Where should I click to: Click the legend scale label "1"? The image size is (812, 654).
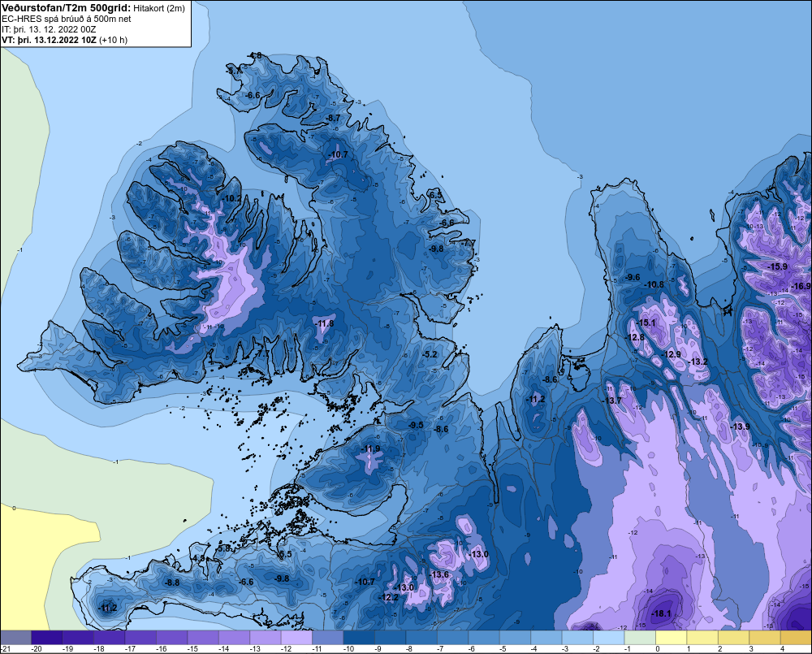click(689, 649)
